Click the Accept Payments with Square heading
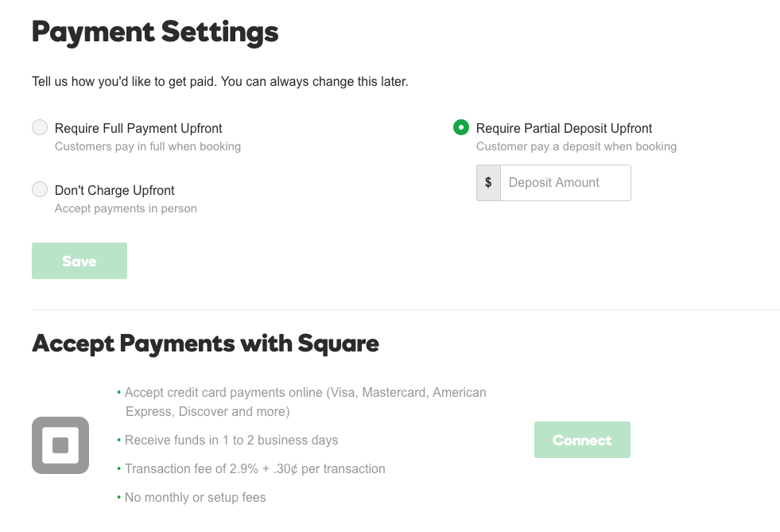This screenshot has width=780, height=532. [x=205, y=344]
